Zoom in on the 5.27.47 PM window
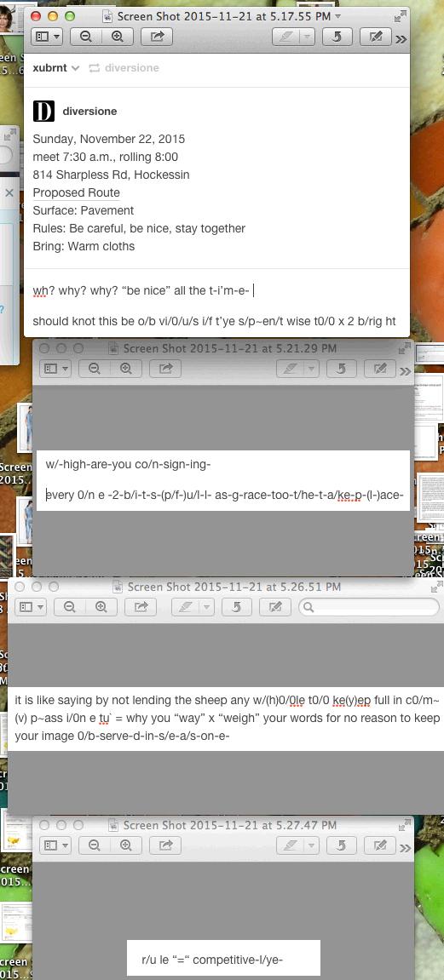The image size is (444, 980). tap(125, 845)
